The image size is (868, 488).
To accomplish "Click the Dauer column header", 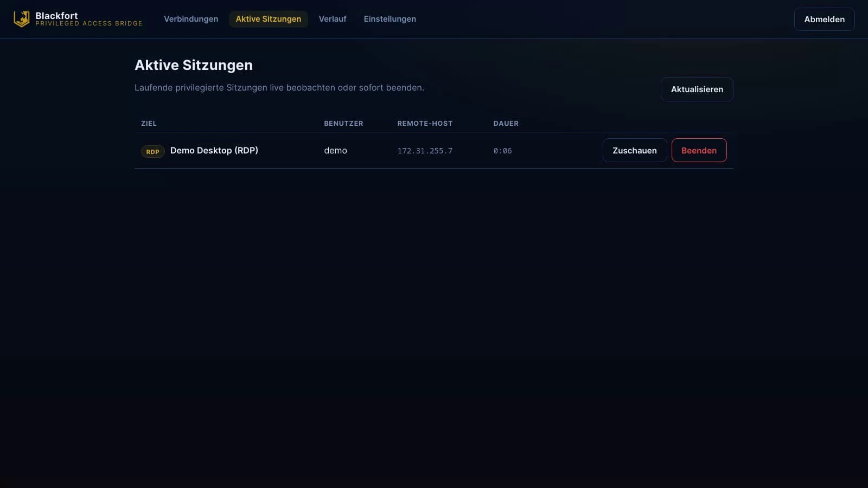I will click(506, 124).
